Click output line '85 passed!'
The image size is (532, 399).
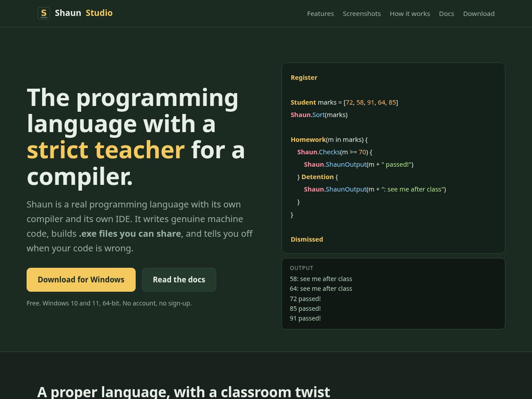305,309
